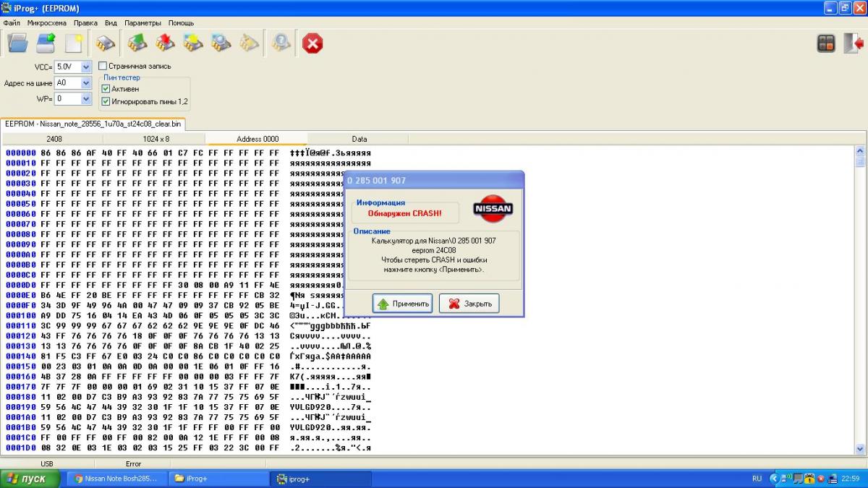Click the 'Error' status bar entry

coord(134,463)
